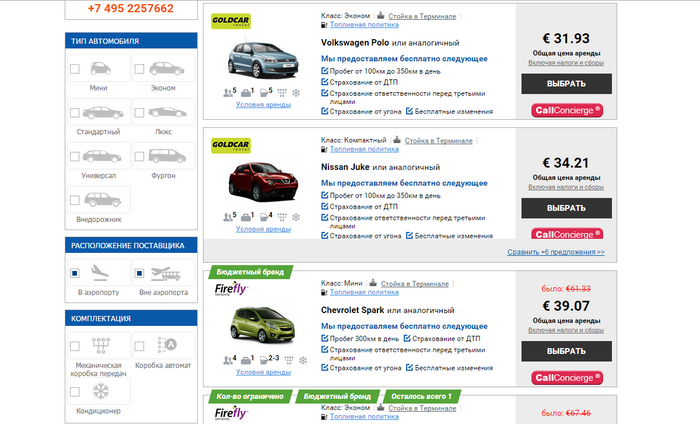Screen dimensions: 700x424
Task: Open Стойка в Терминале link for Nissan Juke
Action: [x=439, y=141]
